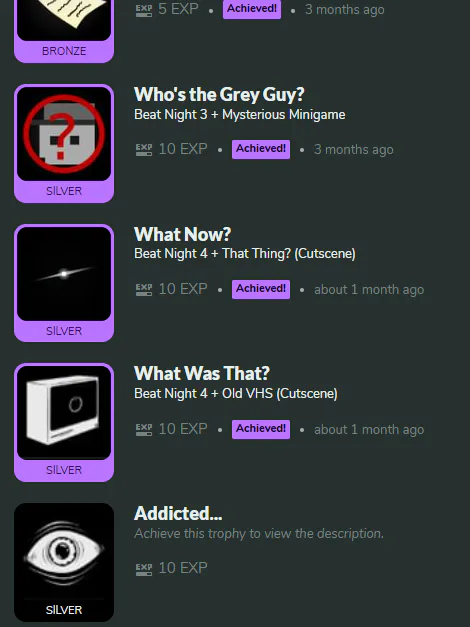470x627 pixels.
Task: Open the What Now? trophy title
Action: click(182, 234)
